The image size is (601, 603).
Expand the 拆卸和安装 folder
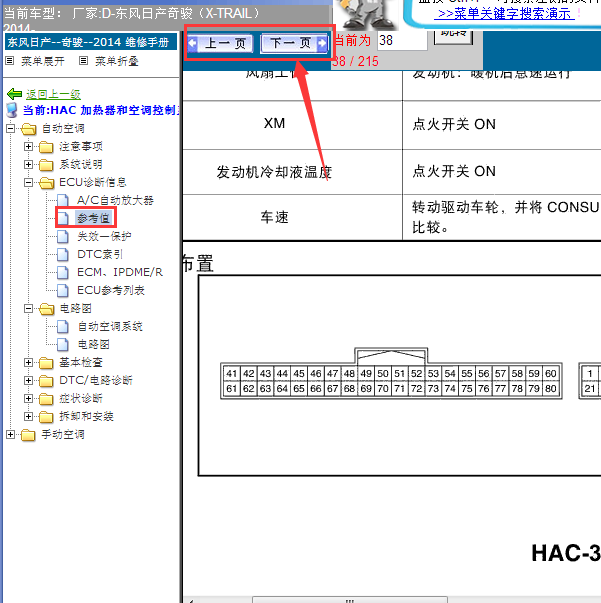pos(28,416)
